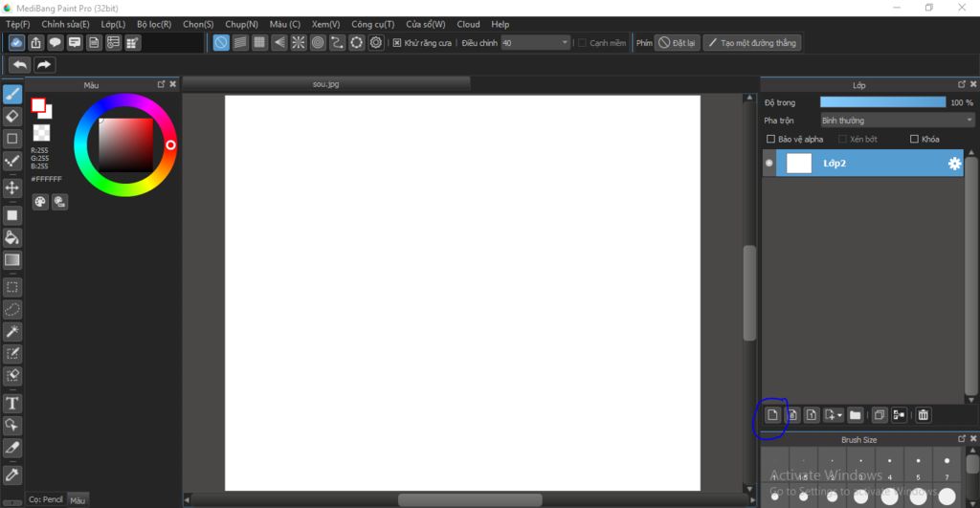Duplicate the current layer
Image resolution: width=980 pixels, height=508 pixels.
[x=880, y=415]
